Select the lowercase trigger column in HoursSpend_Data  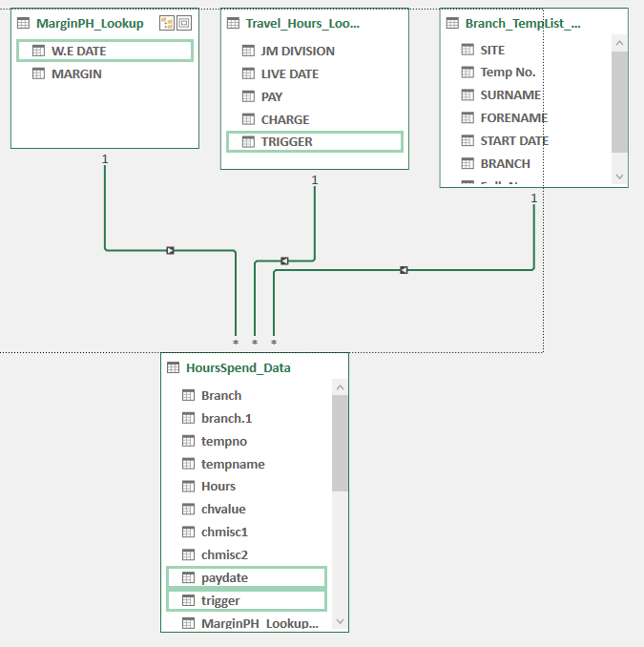point(247,601)
